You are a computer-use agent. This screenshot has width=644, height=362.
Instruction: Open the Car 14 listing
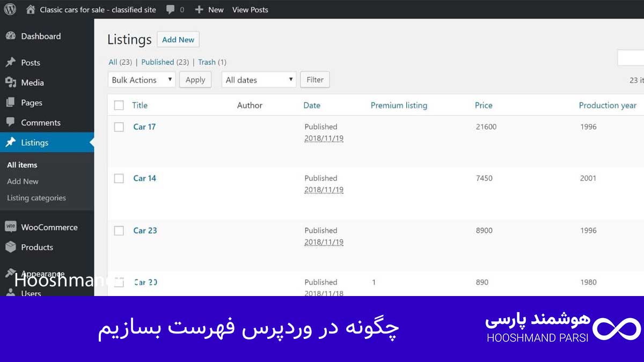point(144,178)
